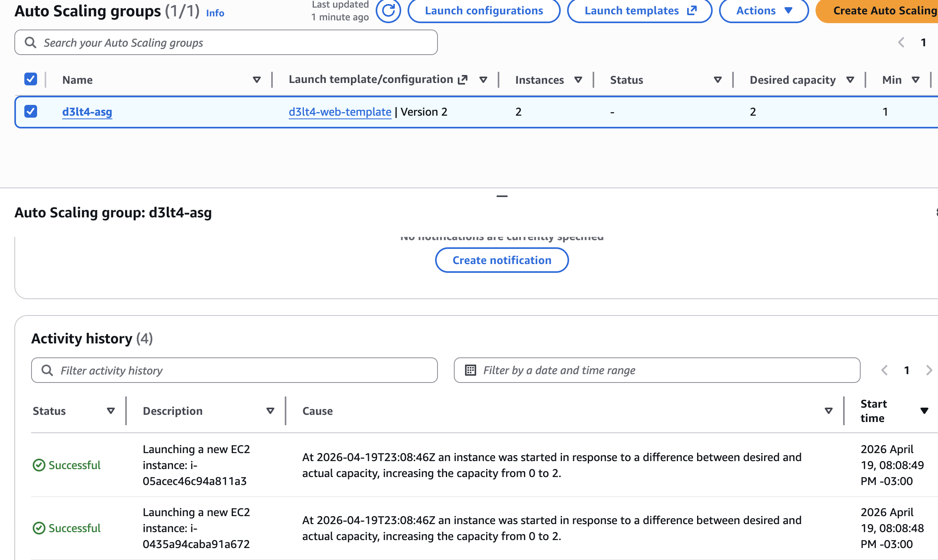Click the magnifier icon in activity history filter
The height and width of the screenshot is (560, 938).
[x=47, y=370]
